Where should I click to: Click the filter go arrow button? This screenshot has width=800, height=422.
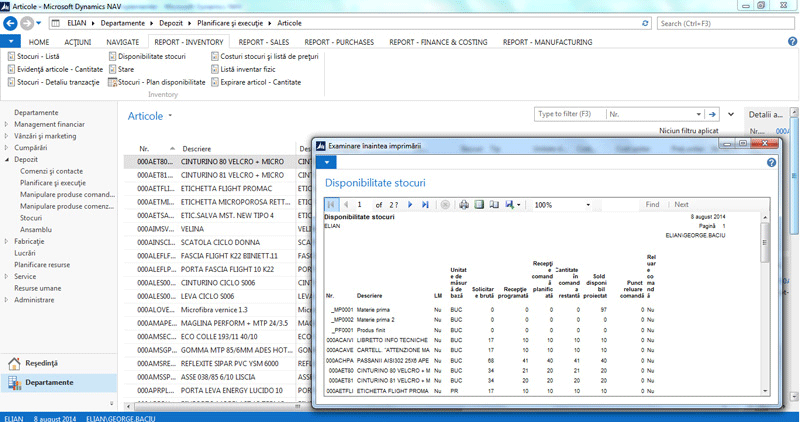[712, 114]
